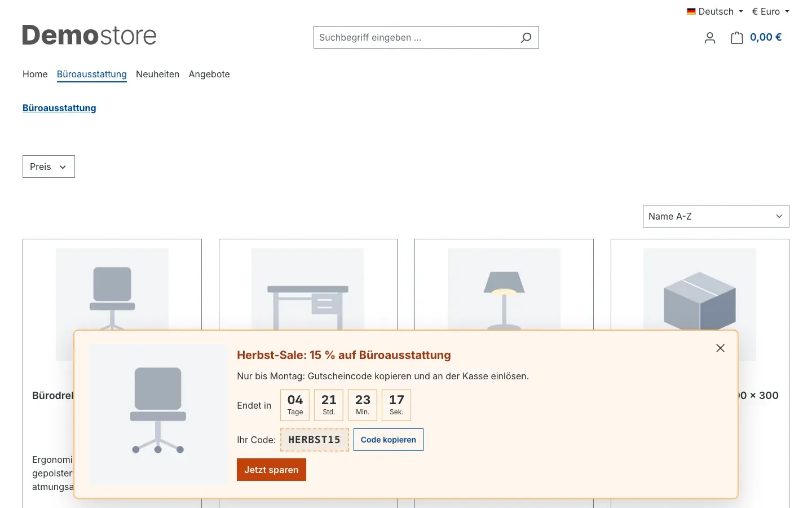This screenshot has width=812, height=508.
Task: Go to the Home menu item
Action: 35,74
